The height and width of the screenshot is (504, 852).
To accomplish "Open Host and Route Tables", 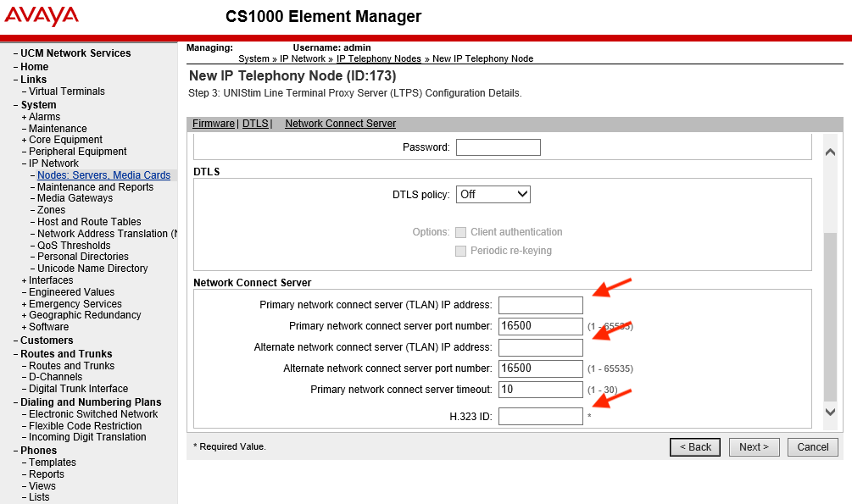I will [x=89, y=222].
